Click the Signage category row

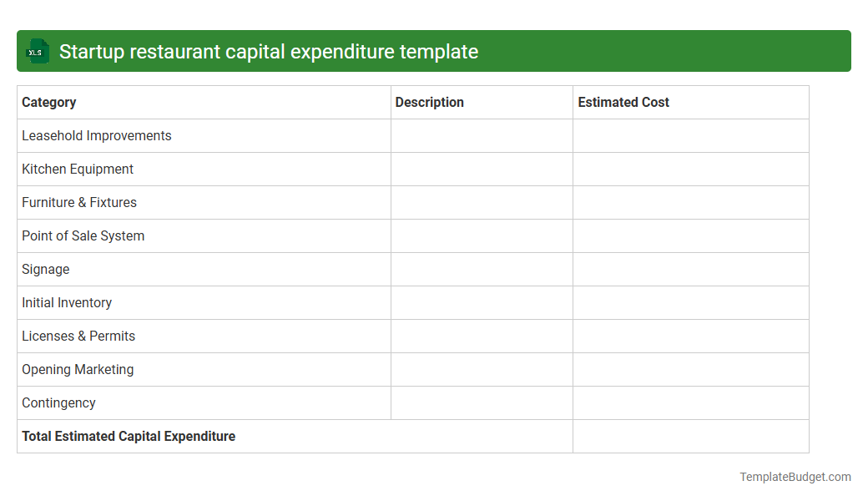45,269
